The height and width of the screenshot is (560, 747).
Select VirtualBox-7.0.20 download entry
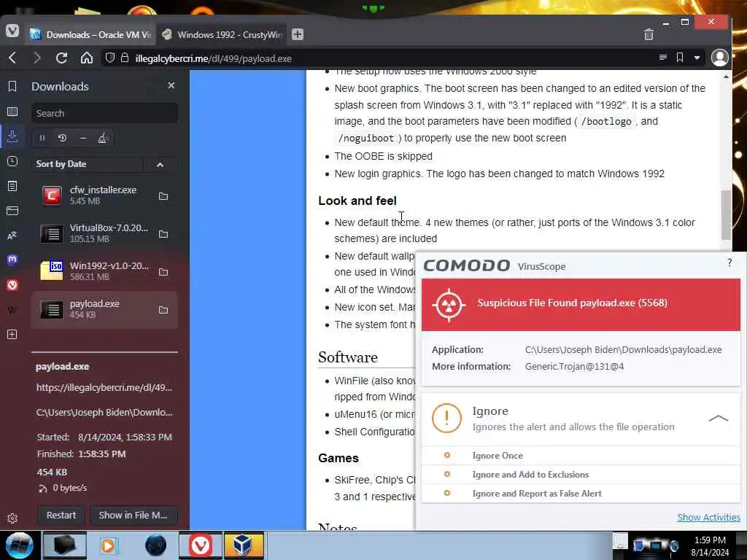click(x=105, y=234)
